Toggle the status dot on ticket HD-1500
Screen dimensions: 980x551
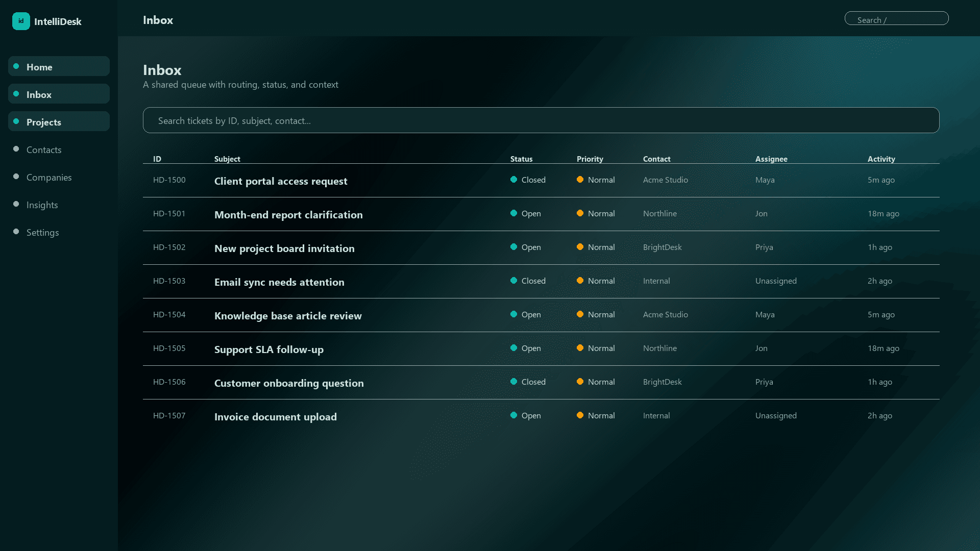click(x=514, y=180)
